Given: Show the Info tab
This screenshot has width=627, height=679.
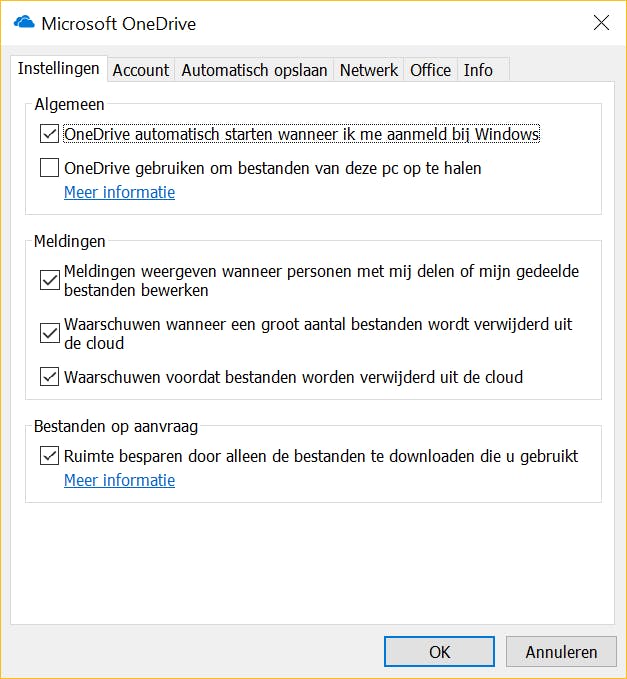Looking at the screenshot, I should pyautogui.click(x=478, y=70).
